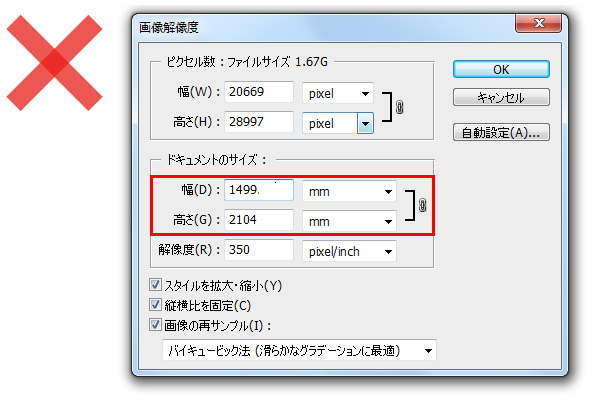The image size is (600, 403).
Task: Click the document height 高さ(G) field
Action: pyautogui.click(x=259, y=220)
